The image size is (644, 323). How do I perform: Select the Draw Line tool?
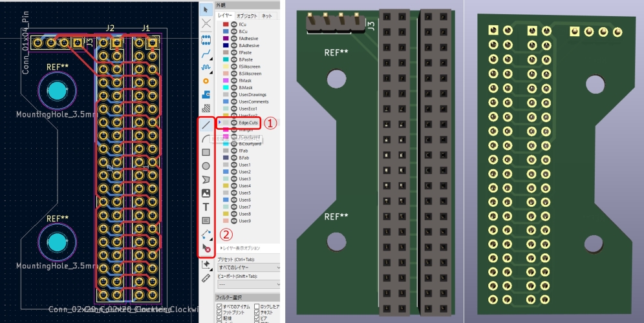(x=206, y=124)
